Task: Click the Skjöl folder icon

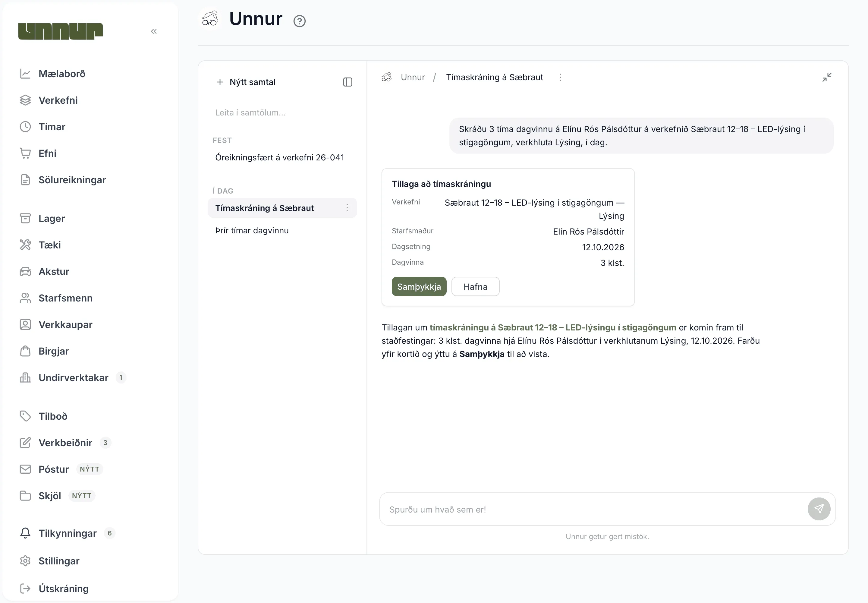Action: click(x=25, y=496)
